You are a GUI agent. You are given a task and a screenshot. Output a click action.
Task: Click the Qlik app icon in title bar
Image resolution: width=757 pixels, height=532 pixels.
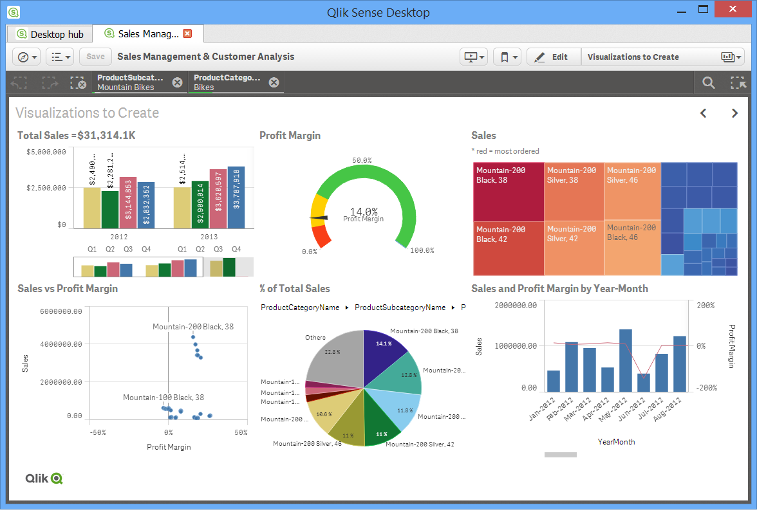(x=14, y=12)
